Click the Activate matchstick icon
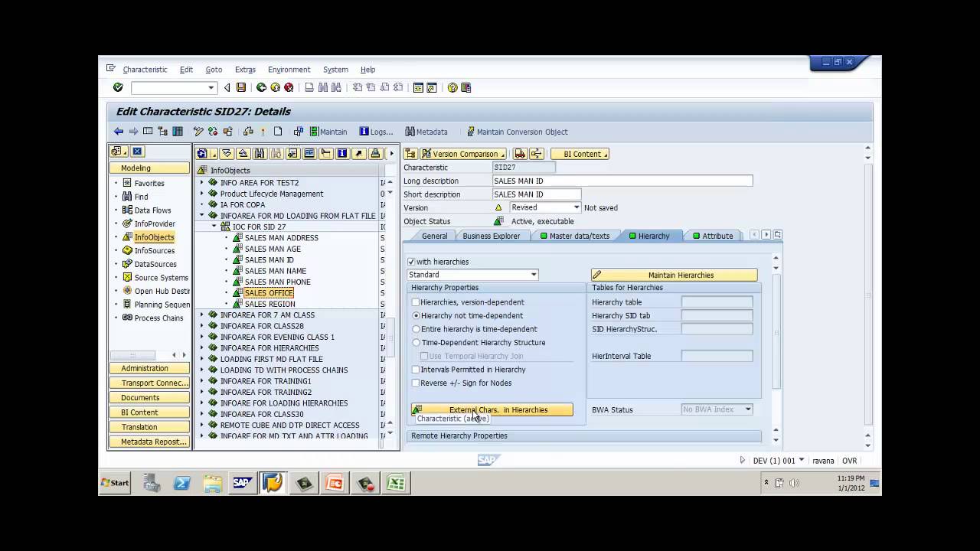Viewport: 980px width, 551px height. coord(263,132)
